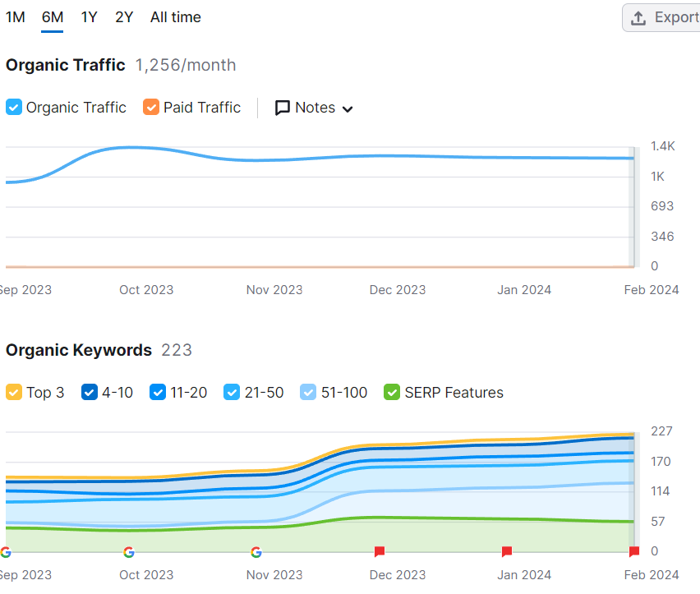
Task: Click the Google update marker at Nov 2023
Action: coord(256,552)
